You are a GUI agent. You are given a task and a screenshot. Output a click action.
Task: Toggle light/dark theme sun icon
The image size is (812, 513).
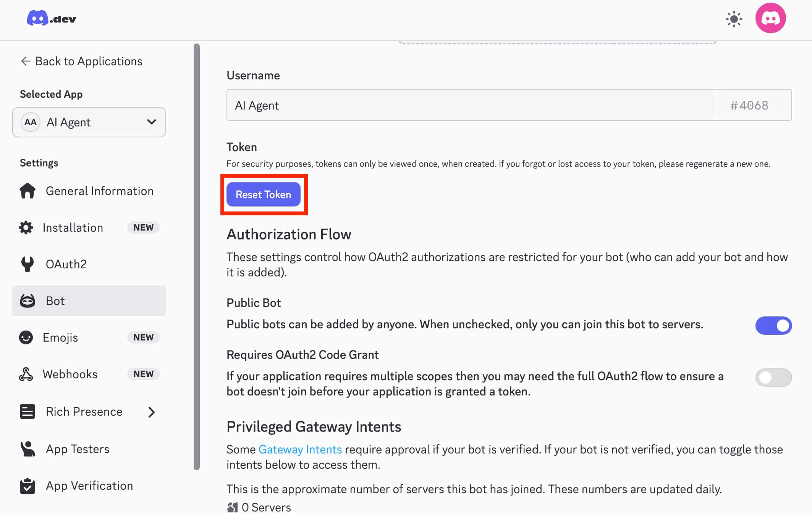pos(734,19)
